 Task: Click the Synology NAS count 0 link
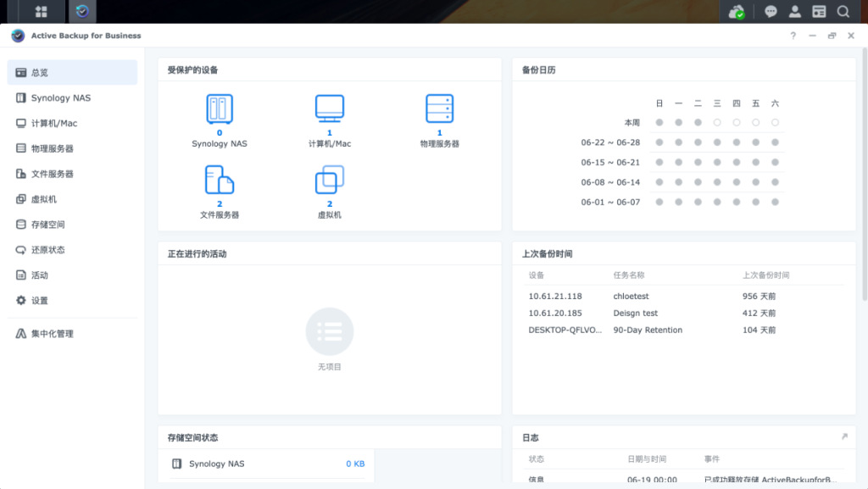(220, 133)
